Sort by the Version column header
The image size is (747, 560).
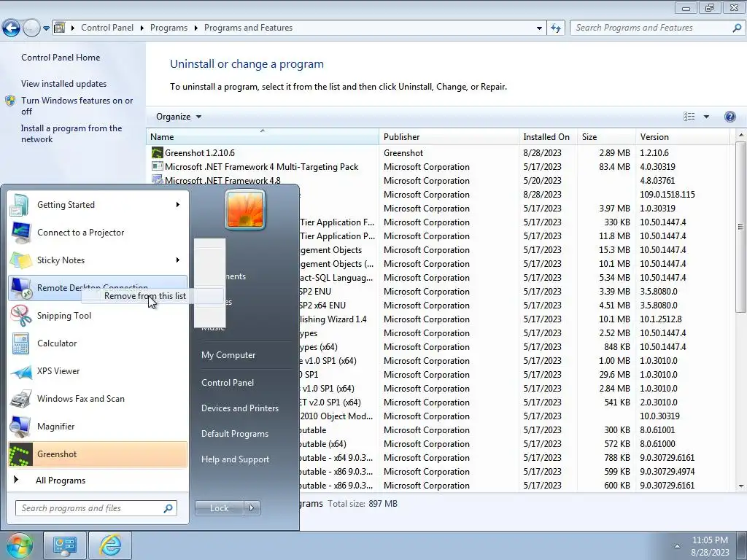[x=682, y=136]
